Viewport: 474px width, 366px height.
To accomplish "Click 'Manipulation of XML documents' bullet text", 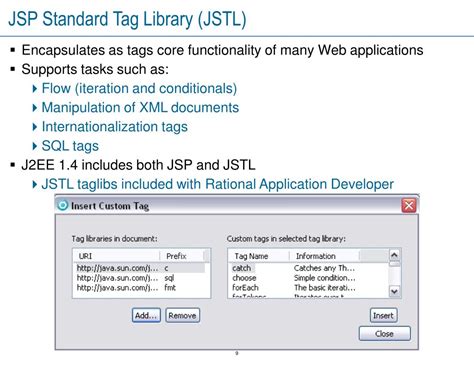I will [x=140, y=107].
